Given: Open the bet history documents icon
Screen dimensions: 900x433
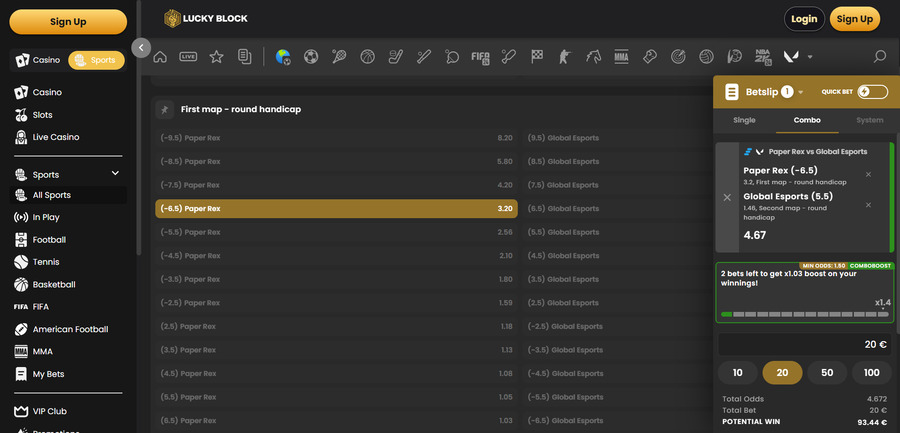Looking at the screenshot, I should pos(245,56).
